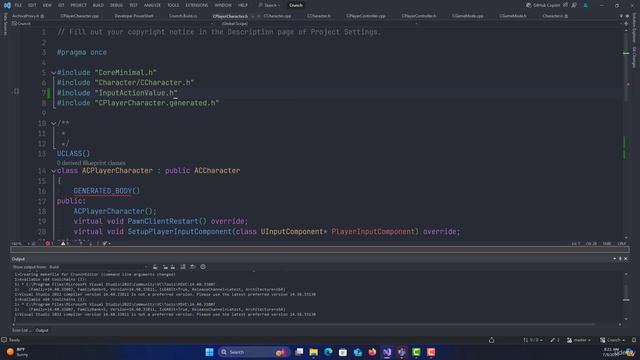Go to next message in Output toolbar
Viewport: 640px width, 360px height.
click(173, 267)
